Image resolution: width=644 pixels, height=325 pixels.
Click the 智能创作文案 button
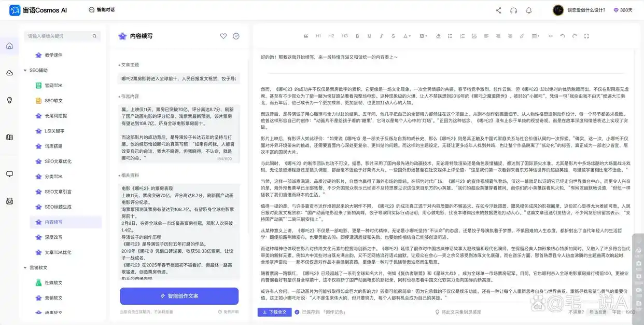[179, 295]
